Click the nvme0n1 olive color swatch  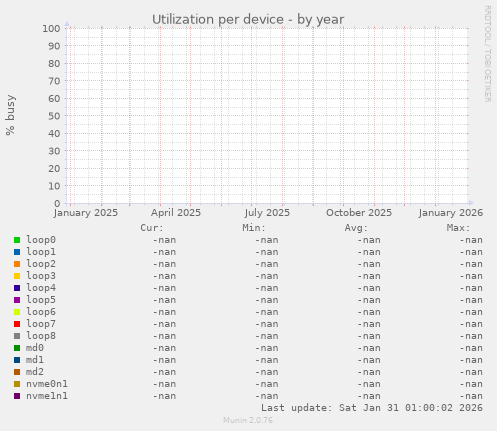point(17,384)
